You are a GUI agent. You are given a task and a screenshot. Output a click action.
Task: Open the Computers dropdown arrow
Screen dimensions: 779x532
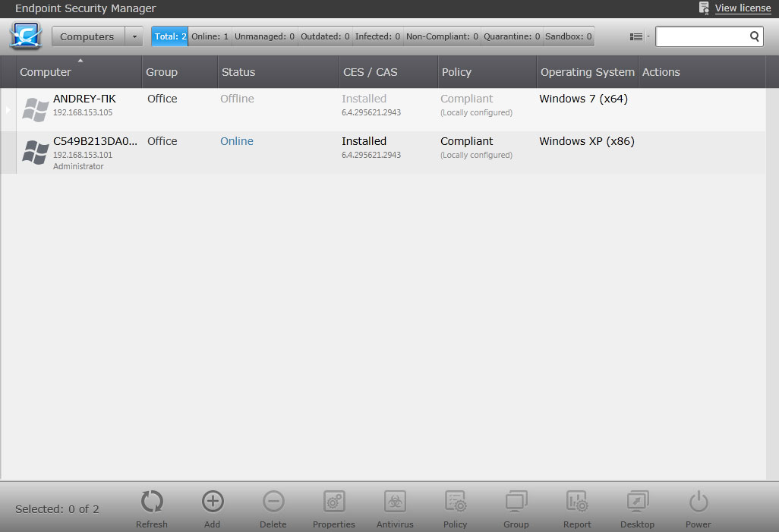[134, 36]
